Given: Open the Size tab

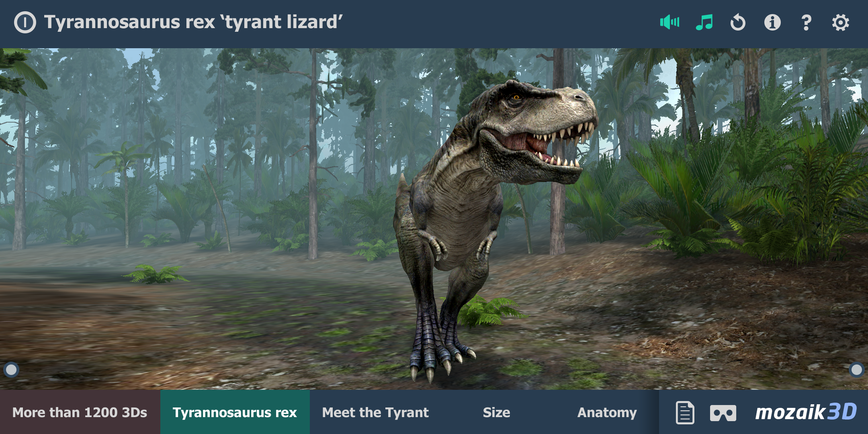Looking at the screenshot, I should pos(496,412).
